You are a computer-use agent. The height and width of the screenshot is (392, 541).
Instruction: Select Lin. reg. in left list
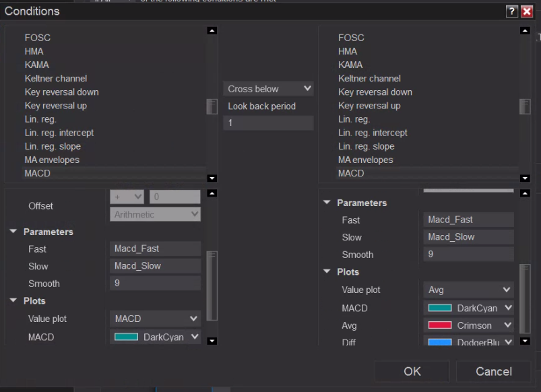[x=40, y=119]
